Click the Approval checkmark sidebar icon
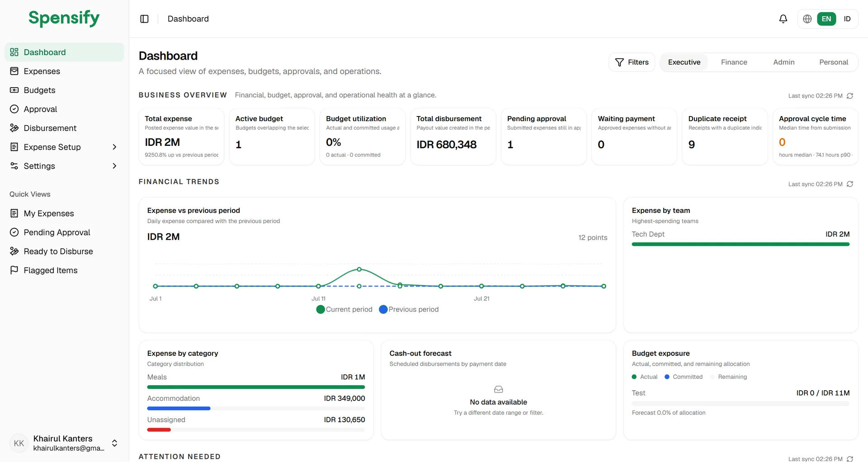This screenshot has height=462, width=868. point(14,109)
